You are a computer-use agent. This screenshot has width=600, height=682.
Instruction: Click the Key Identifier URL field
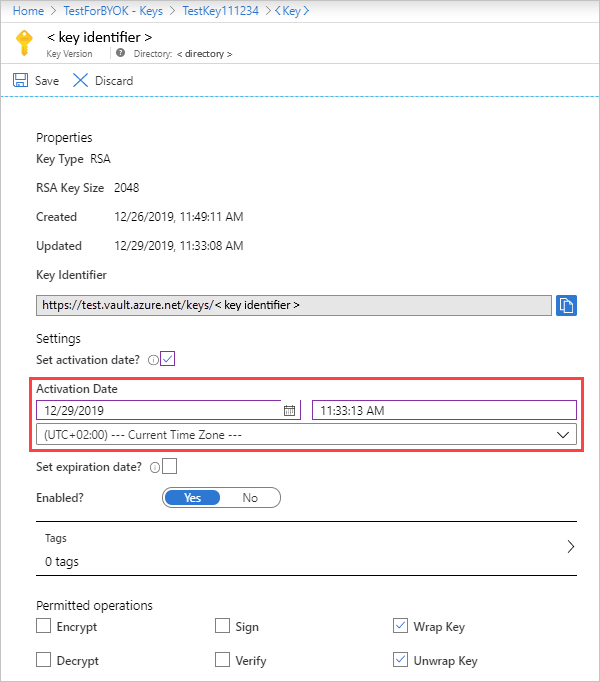coord(293,305)
